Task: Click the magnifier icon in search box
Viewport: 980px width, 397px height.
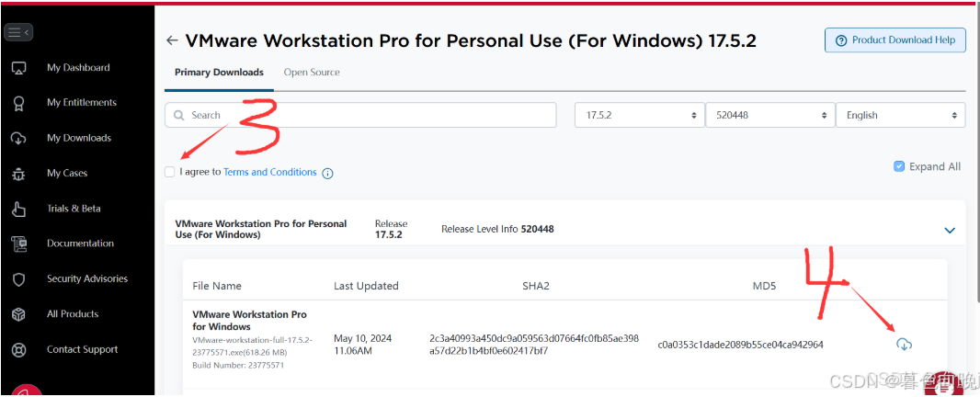Action: pos(178,116)
